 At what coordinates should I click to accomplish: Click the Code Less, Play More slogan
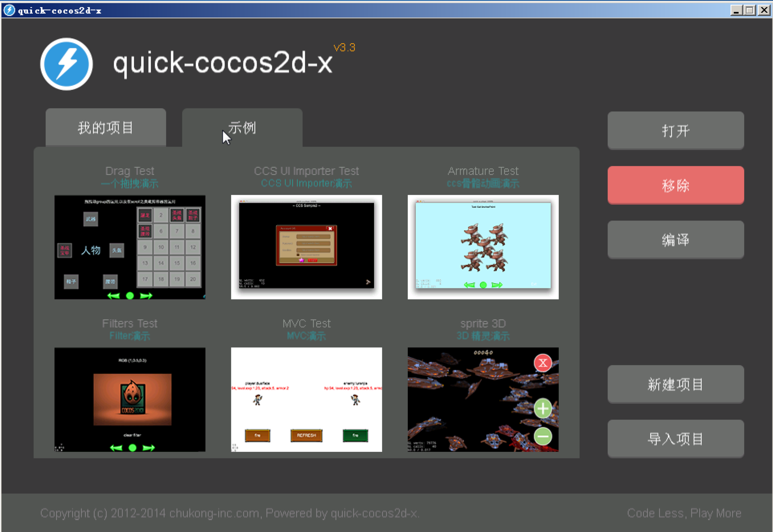(684, 513)
